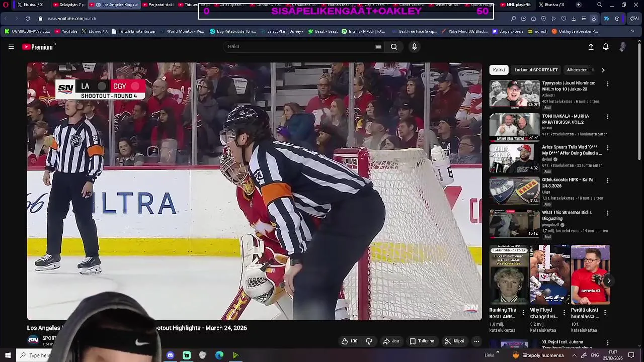Select the Aiheeseen liittyvät chip
The width and height of the screenshot is (644, 362).
pyautogui.click(x=580, y=70)
